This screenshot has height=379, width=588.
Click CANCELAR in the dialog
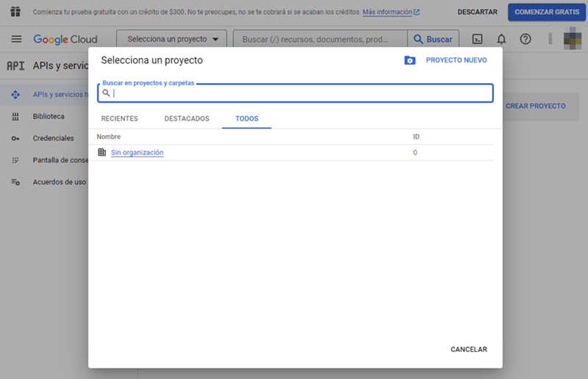[469, 350]
